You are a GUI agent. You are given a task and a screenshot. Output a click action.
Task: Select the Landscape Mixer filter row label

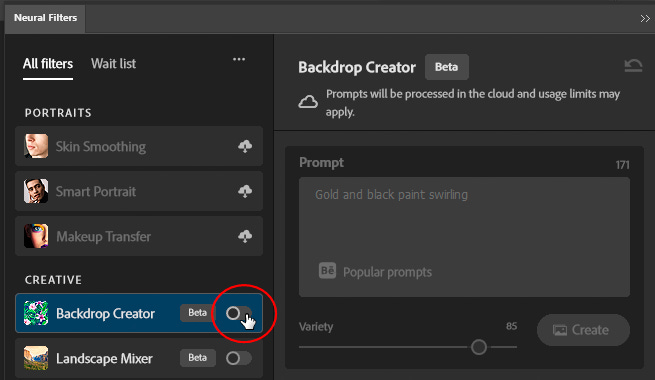pyautogui.click(x=104, y=359)
